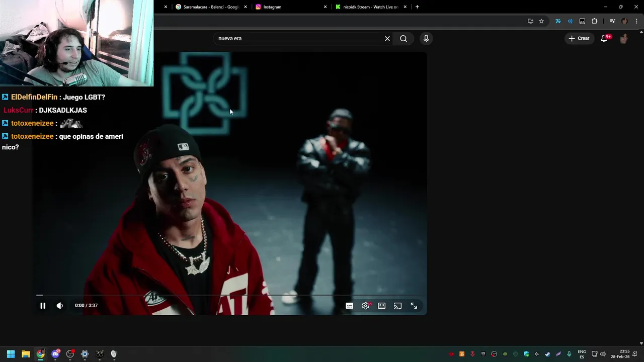Open the 7TV extension icon
Image resolution: width=644 pixels, height=362 pixels.
[x=558, y=21]
